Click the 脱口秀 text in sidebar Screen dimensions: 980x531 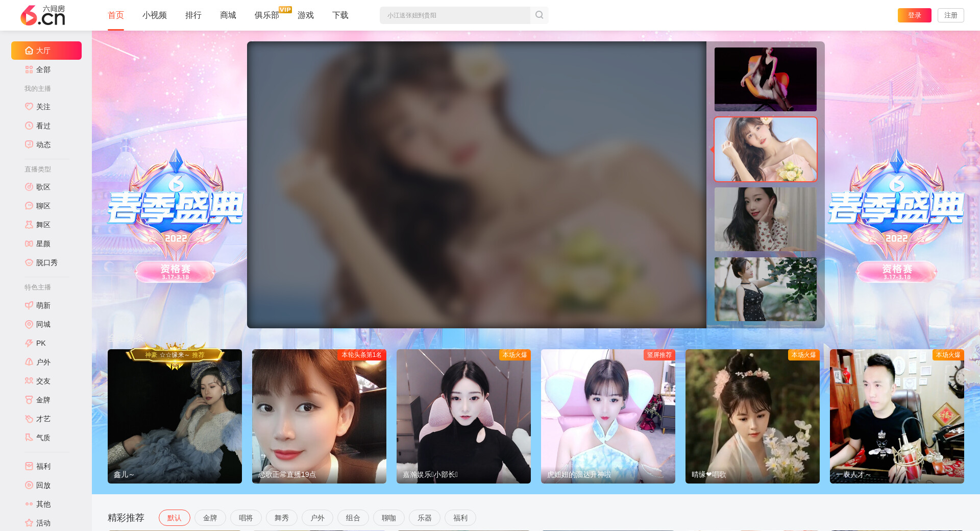click(x=47, y=262)
